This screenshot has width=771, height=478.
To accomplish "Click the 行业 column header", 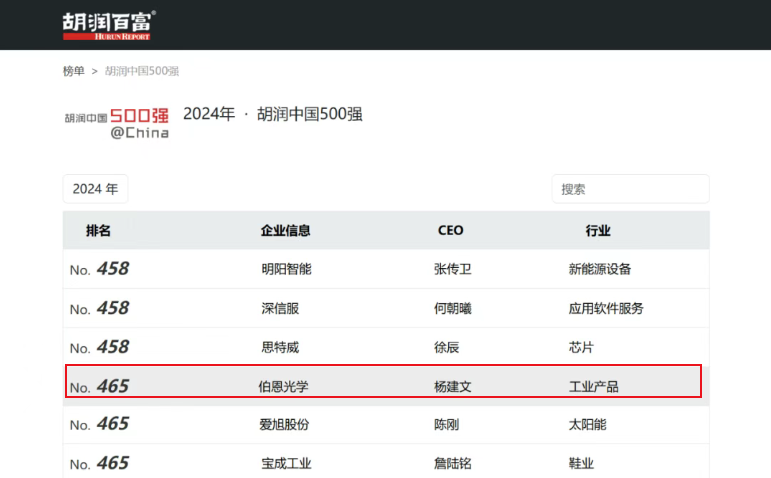I will click(x=598, y=231).
